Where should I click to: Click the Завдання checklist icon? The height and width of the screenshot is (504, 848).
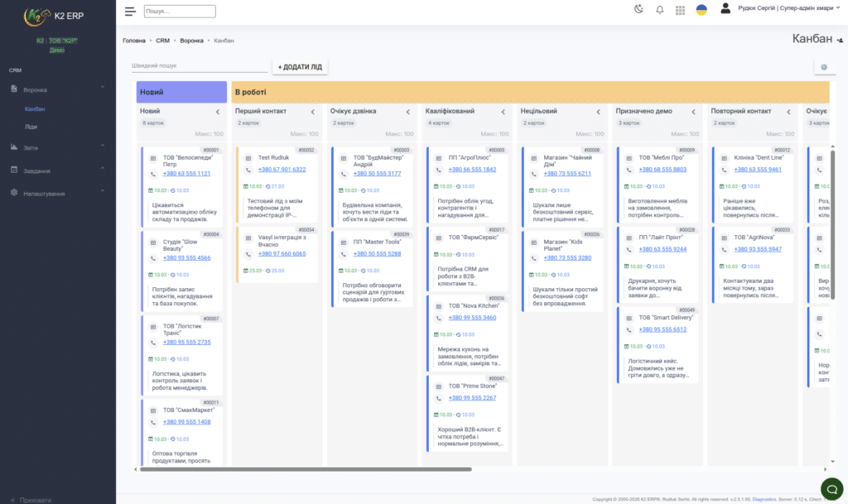tap(14, 170)
